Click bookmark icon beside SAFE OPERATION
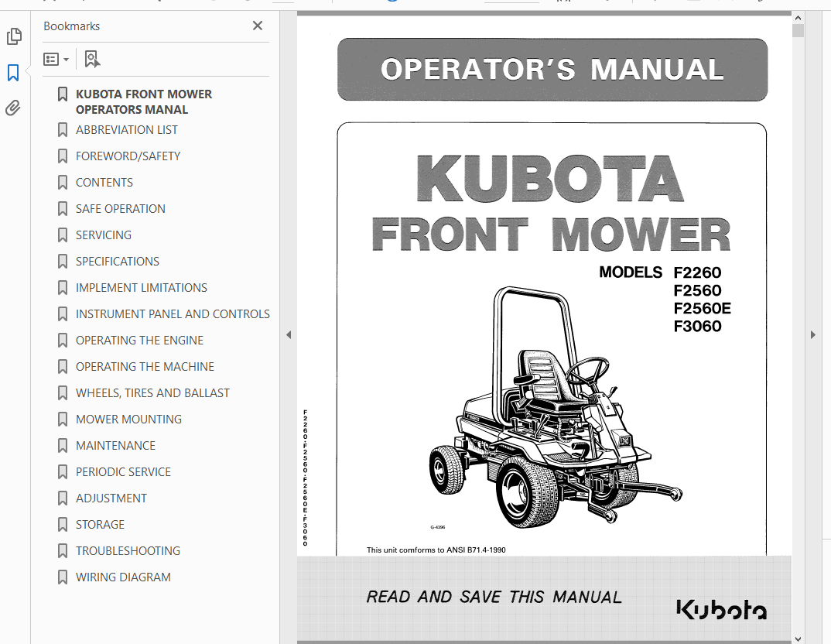 point(63,209)
